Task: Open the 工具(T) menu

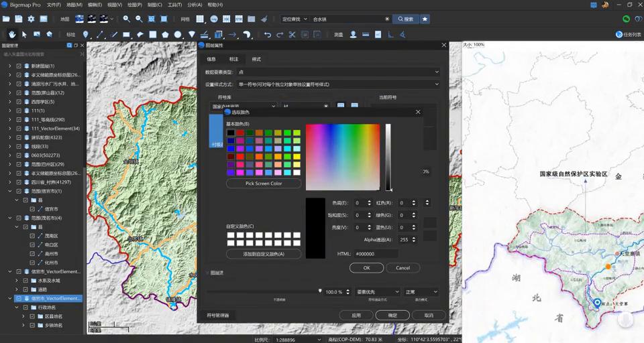Action: (174, 5)
